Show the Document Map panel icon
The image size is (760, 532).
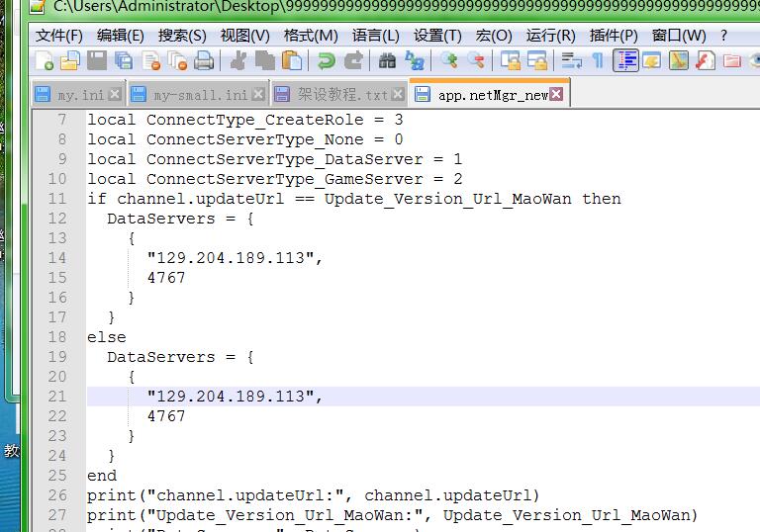[x=679, y=61]
